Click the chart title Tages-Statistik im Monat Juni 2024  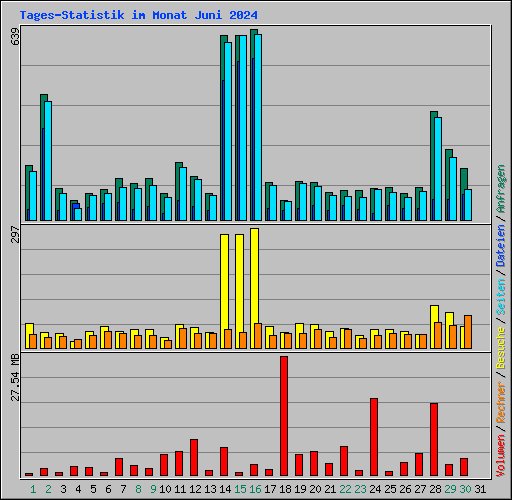[138, 15]
